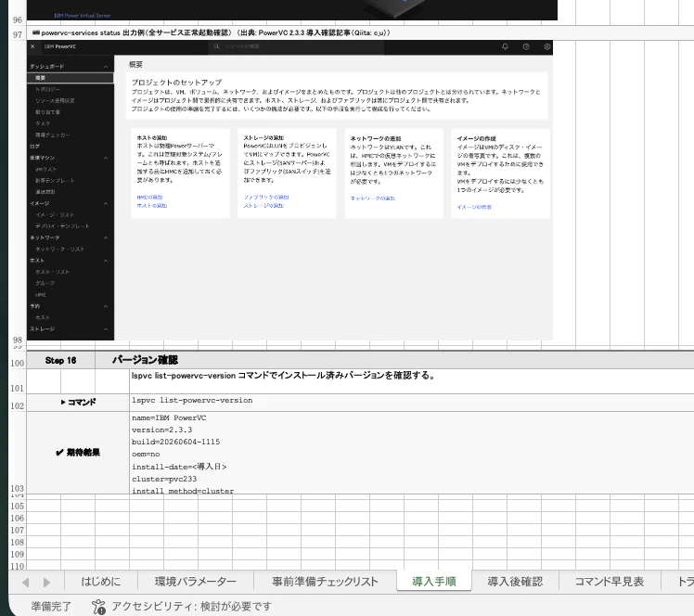Click ログ in the PowerVC picture sidebar

(34, 147)
